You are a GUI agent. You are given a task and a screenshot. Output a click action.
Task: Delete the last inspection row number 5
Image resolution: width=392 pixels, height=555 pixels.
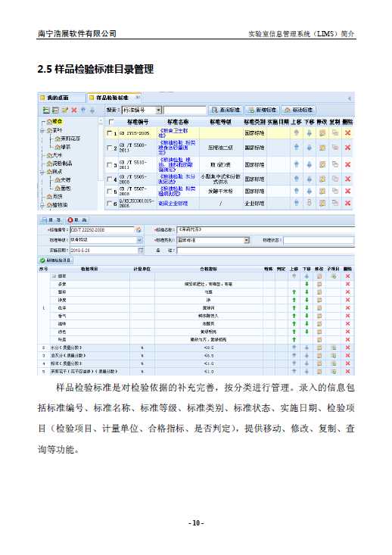coord(347,372)
